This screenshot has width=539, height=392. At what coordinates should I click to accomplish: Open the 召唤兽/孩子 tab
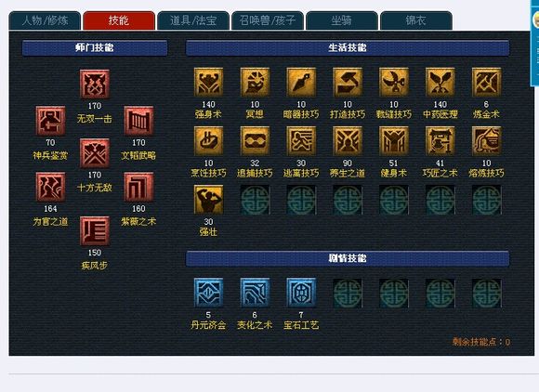268,20
